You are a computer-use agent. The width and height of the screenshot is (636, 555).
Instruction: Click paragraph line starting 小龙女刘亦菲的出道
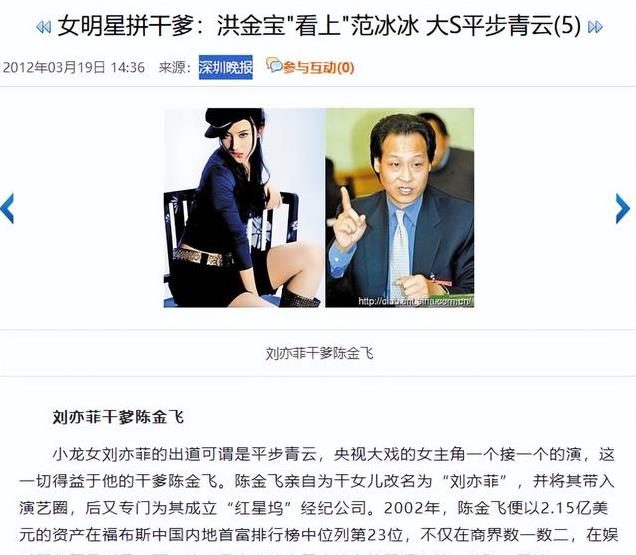(333, 454)
